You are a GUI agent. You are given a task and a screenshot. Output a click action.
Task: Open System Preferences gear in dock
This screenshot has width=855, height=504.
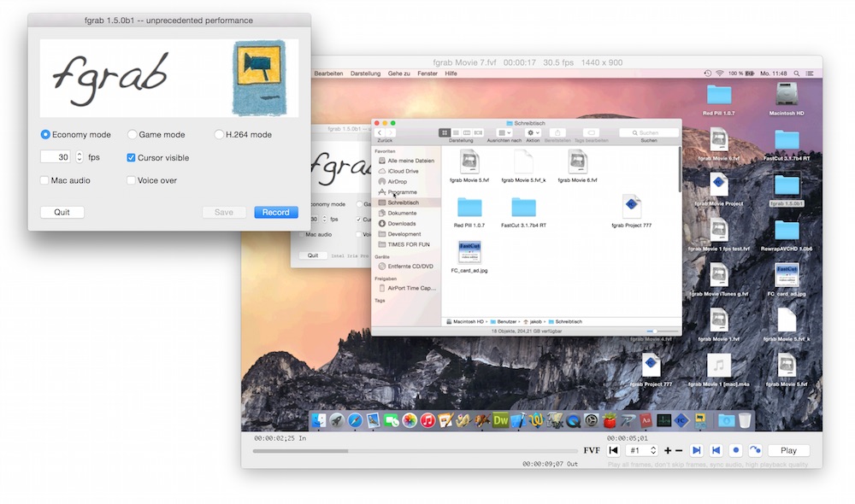coord(591,420)
